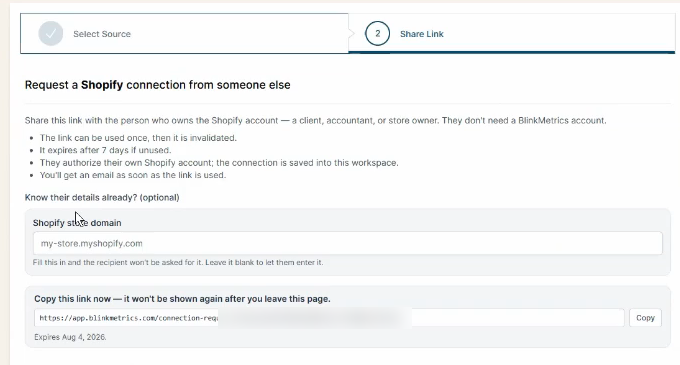Click the bullet about authorizing their own Shopify account
Image resolution: width=680 pixels, height=365 pixels.
219,163
